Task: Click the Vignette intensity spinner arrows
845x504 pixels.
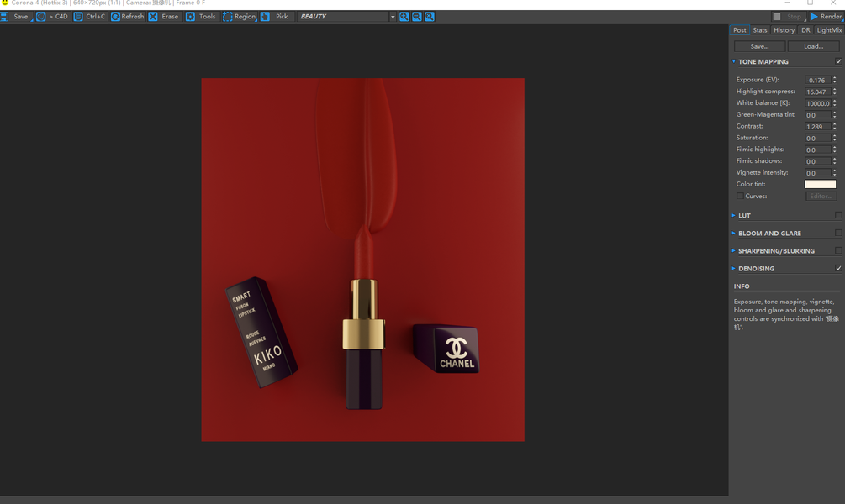Action: coord(834,173)
